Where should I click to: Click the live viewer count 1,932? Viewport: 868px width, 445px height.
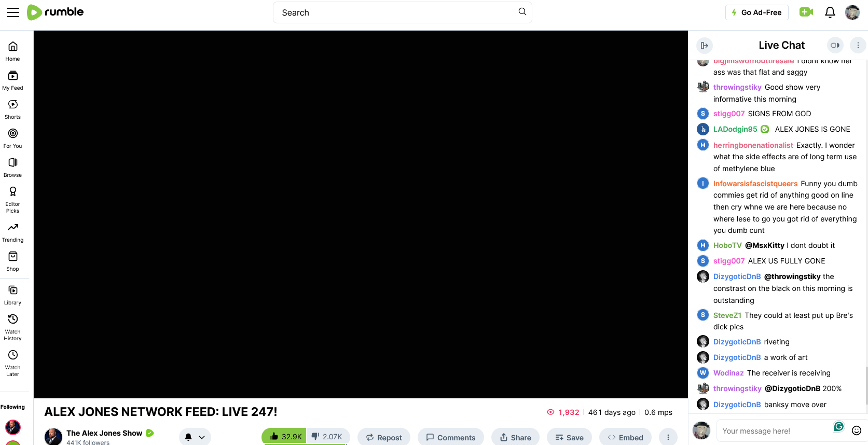pyautogui.click(x=563, y=412)
